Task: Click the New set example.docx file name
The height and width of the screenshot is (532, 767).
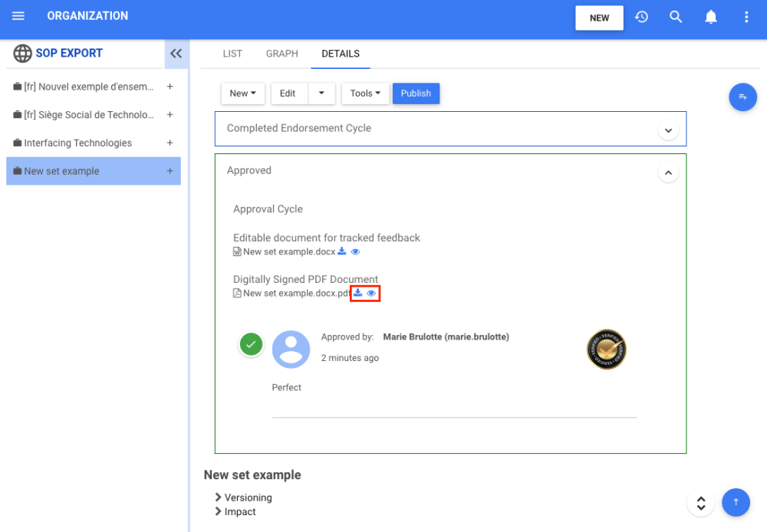Action: coord(289,251)
